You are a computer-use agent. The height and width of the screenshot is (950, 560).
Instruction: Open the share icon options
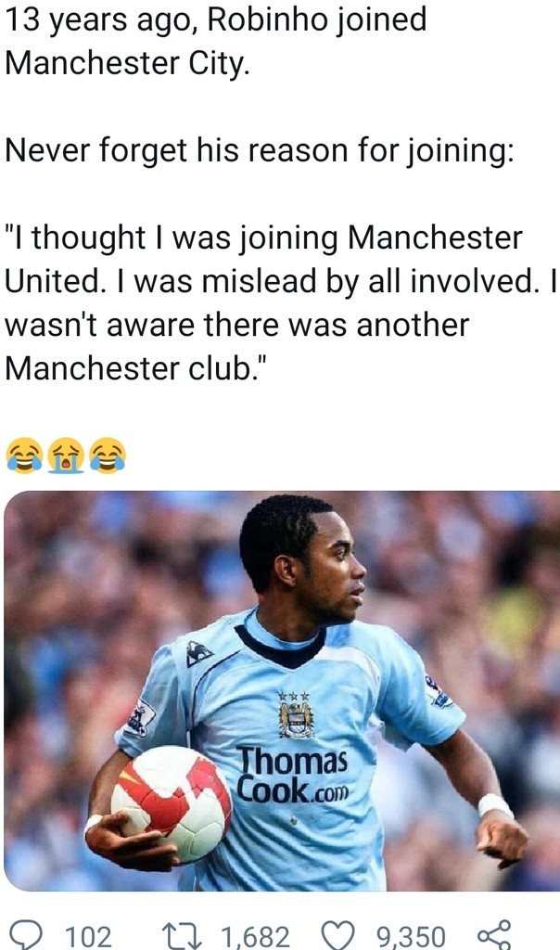point(493,934)
